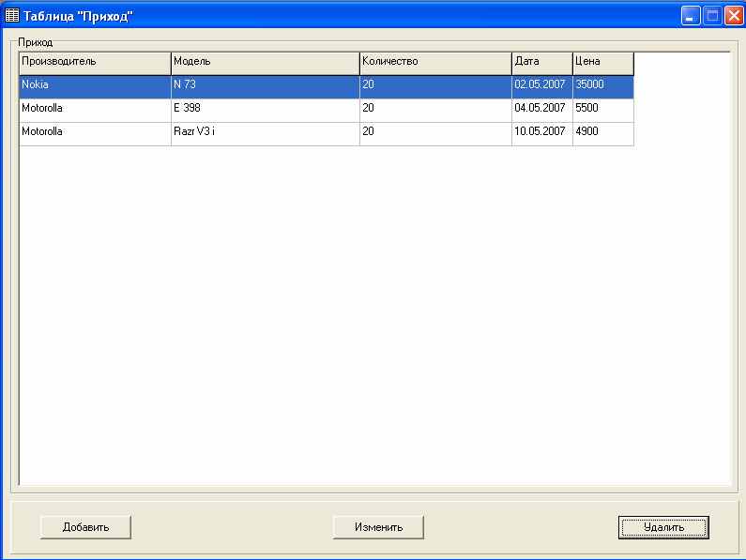
Task: Select the price cell 4900
Action: (603, 134)
